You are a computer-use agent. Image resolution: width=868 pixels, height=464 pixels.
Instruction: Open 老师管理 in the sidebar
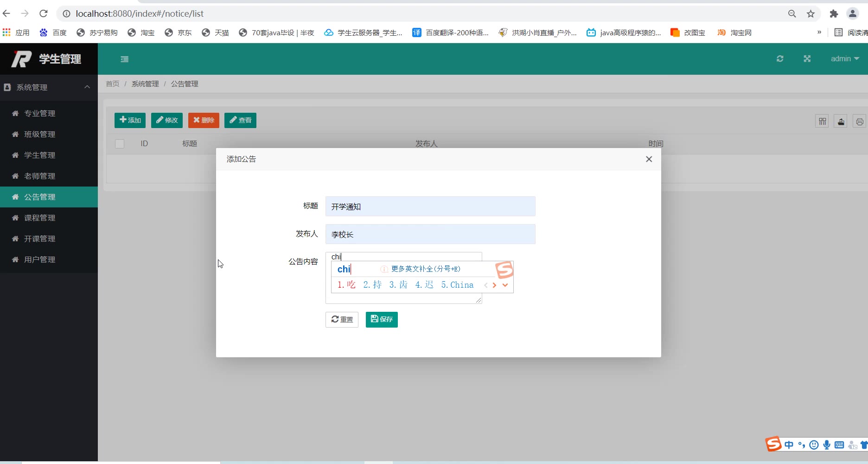[49, 176]
